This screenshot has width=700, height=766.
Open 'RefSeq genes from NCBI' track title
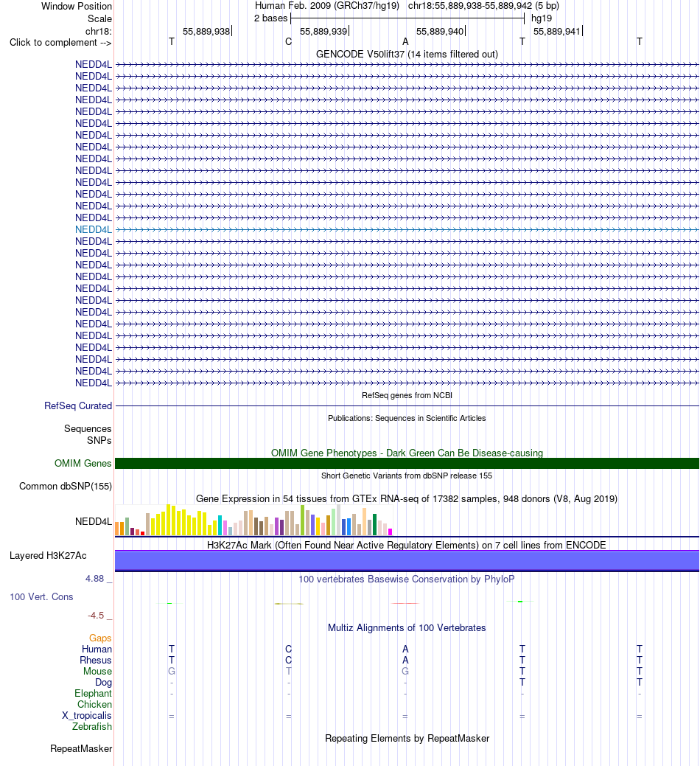click(x=407, y=395)
